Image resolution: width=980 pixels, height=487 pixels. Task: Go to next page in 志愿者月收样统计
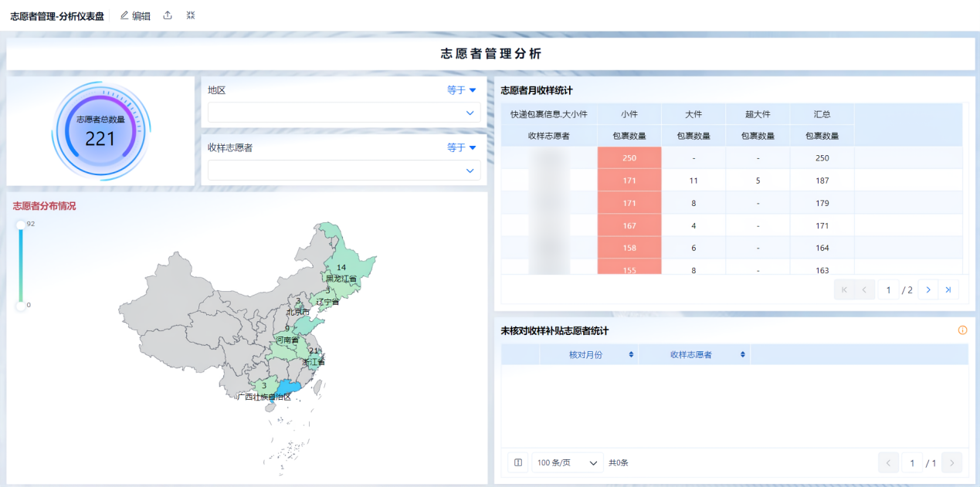pos(928,289)
